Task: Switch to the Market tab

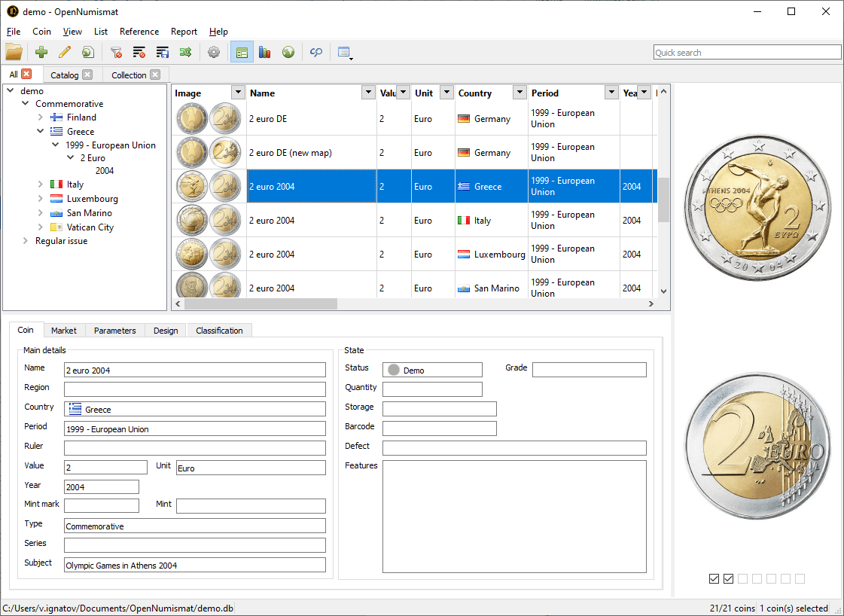Action: coord(64,330)
